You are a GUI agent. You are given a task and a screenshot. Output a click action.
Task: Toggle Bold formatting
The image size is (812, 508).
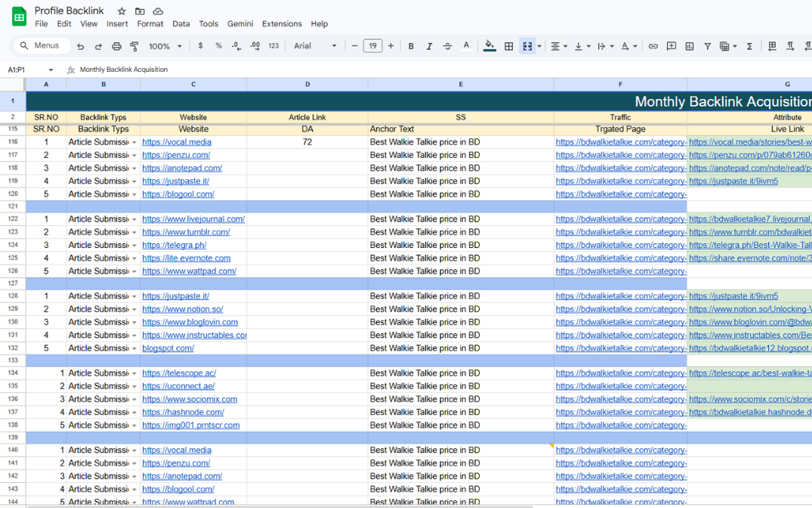point(411,46)
